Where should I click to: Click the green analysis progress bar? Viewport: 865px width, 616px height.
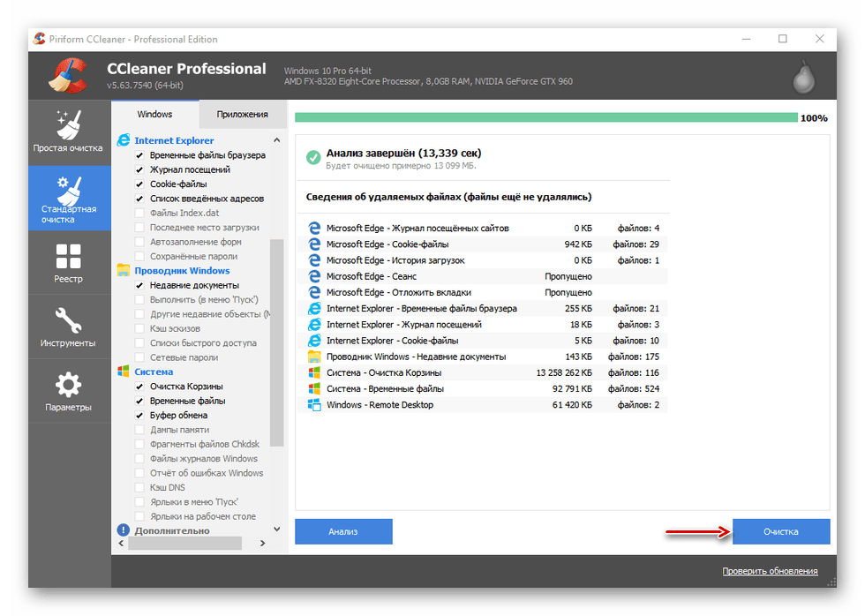click(x=546, y=117)
